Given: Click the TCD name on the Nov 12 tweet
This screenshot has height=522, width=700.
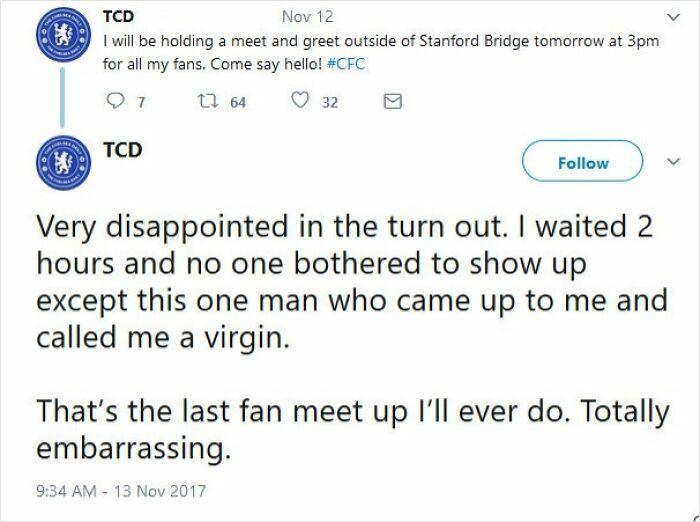Looking at the screenshot, I should click(x=121, y=16).
